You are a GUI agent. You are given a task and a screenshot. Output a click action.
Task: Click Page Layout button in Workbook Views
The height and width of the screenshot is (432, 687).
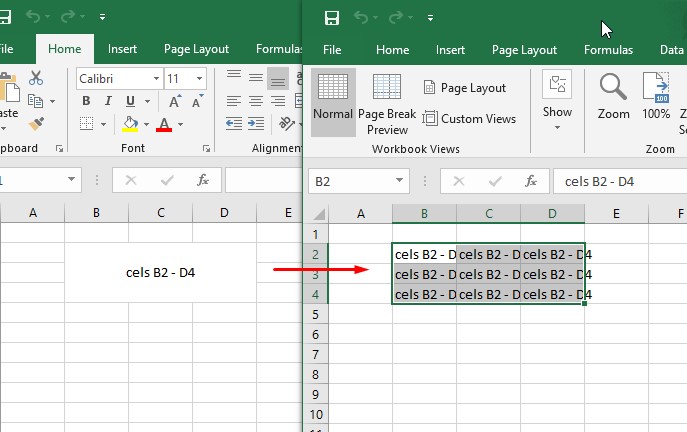point(463,88)
